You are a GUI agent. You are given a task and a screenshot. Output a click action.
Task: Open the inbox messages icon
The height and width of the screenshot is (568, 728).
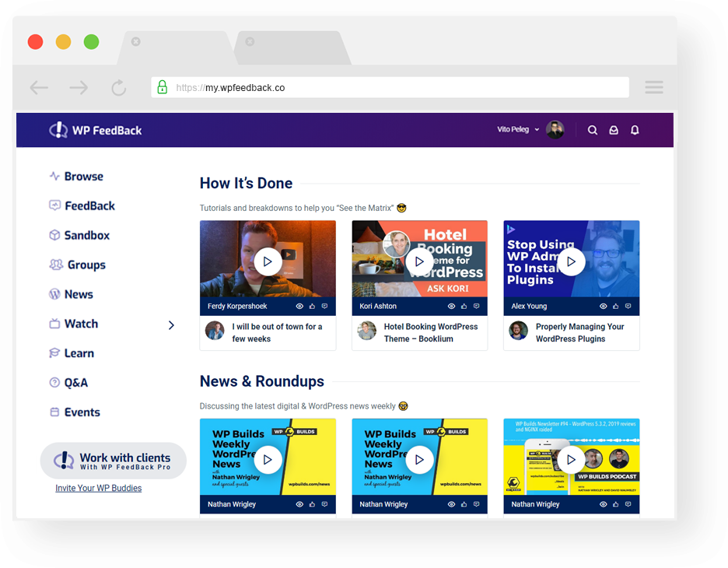pyautogui.click(x=614, y=130)
